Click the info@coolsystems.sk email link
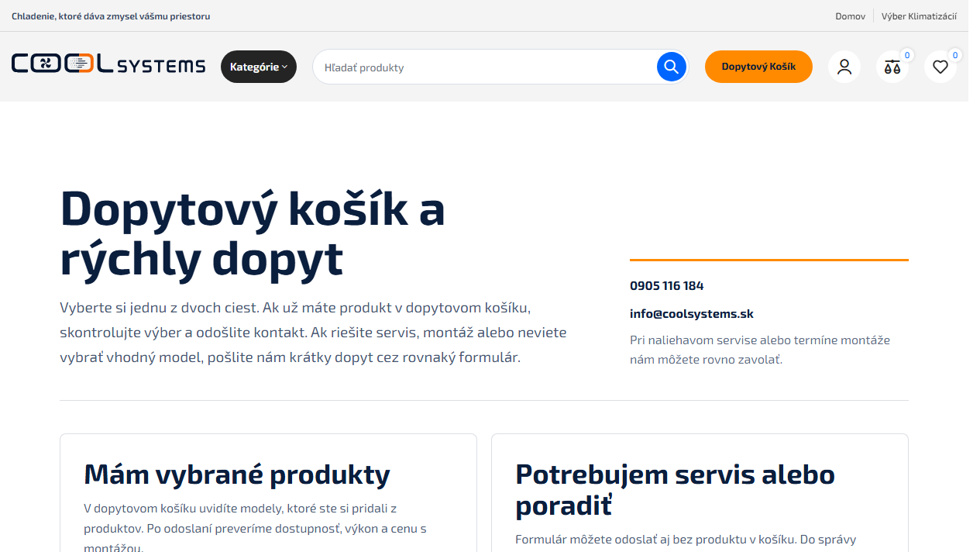The width and height of the screenshot is (980, 552). point(692,314)
